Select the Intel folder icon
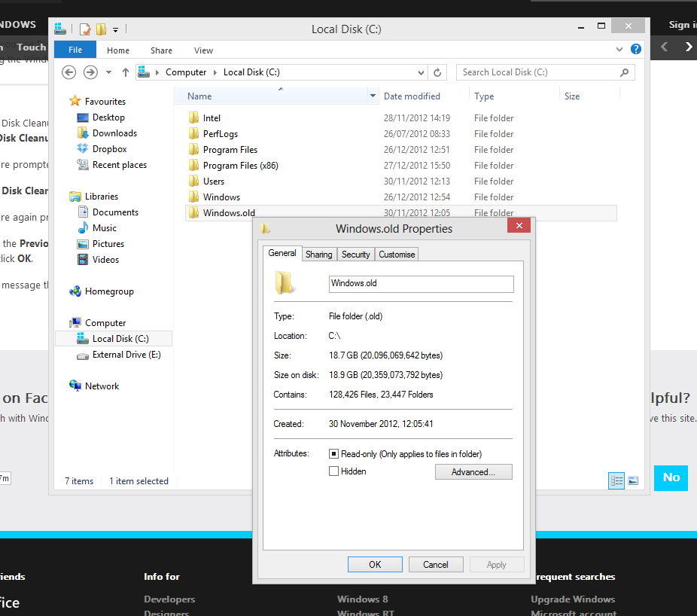This screenshot has width=697, height=616. point(193,118)
